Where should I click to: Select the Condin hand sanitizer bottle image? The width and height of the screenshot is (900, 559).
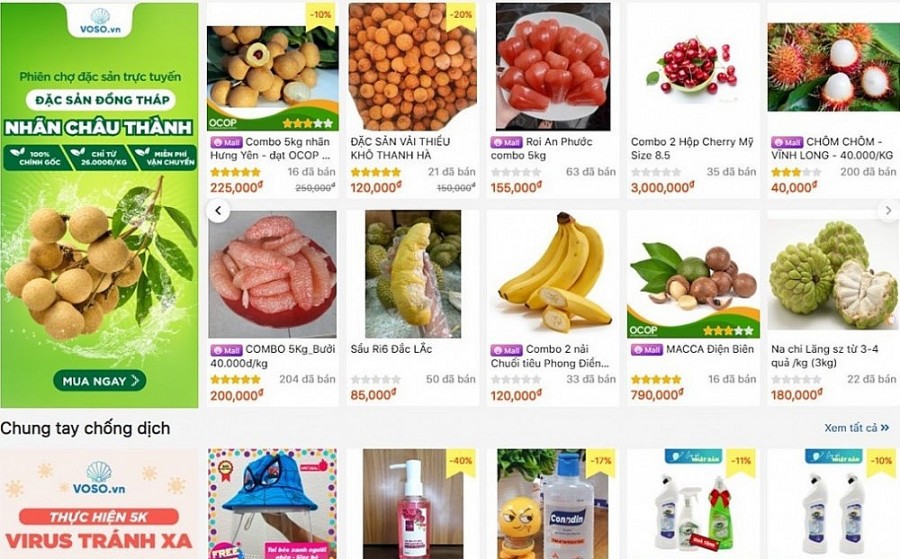coord(553,504)
